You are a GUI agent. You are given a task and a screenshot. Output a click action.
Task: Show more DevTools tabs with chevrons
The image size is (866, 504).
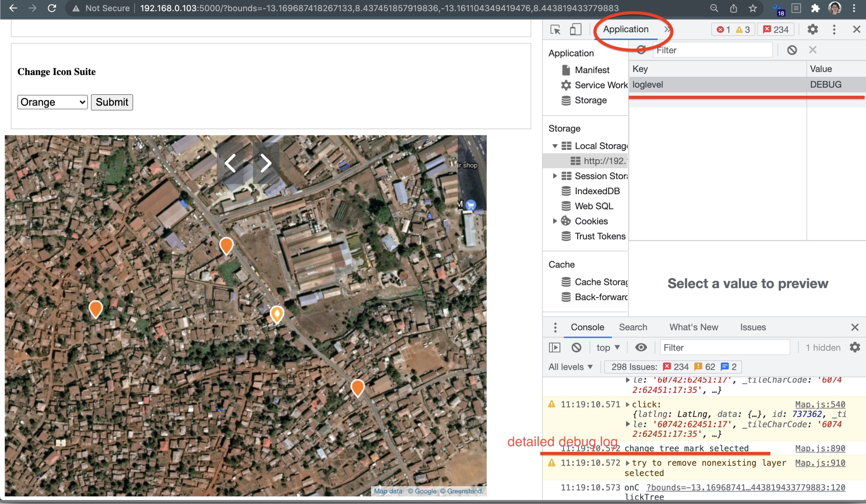tap(667, 29)
